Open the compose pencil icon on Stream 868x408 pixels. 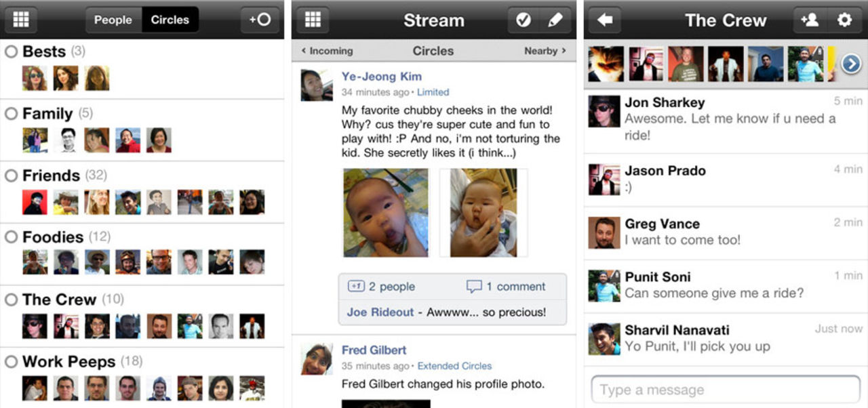point(556,19)
